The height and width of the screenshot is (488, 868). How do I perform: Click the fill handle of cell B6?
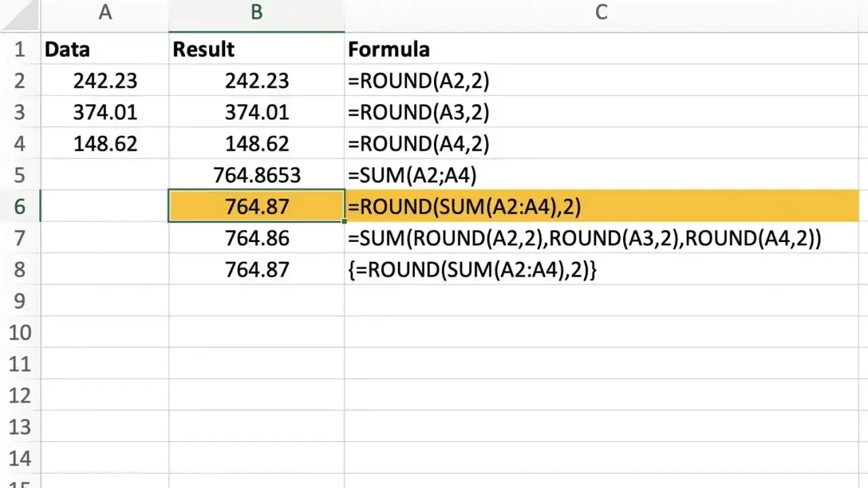tap(344, 221)
